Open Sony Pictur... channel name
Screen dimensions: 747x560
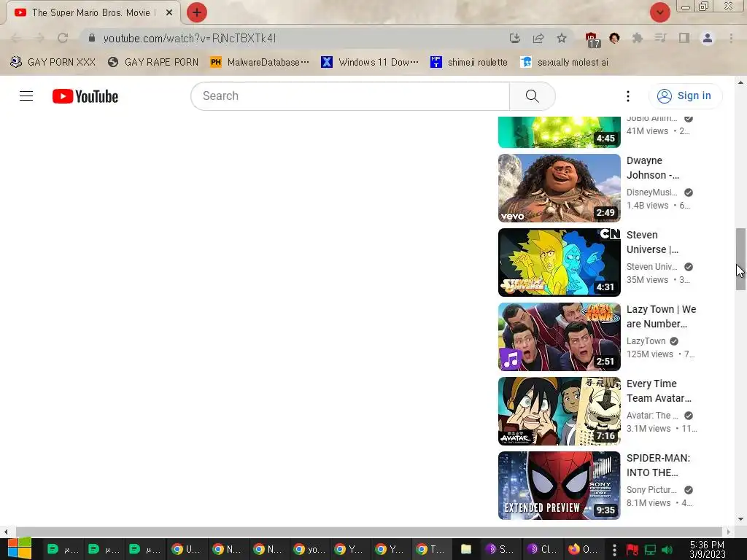[x=651, y=489]
